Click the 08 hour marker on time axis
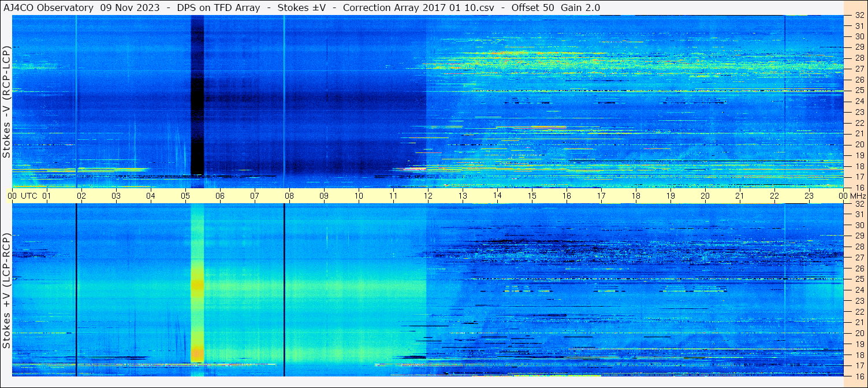This screenshot has height=388, width=868. point(289,196)
